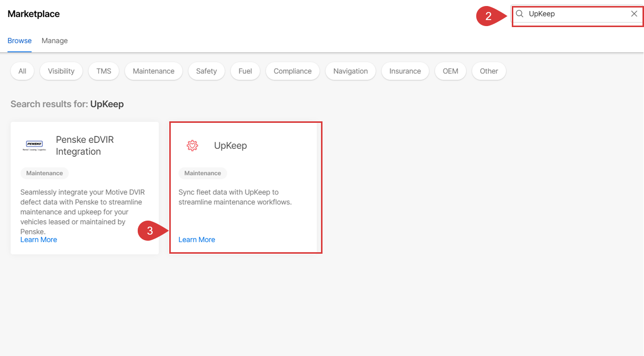Select the All category filter

click(x=22, y=71)
